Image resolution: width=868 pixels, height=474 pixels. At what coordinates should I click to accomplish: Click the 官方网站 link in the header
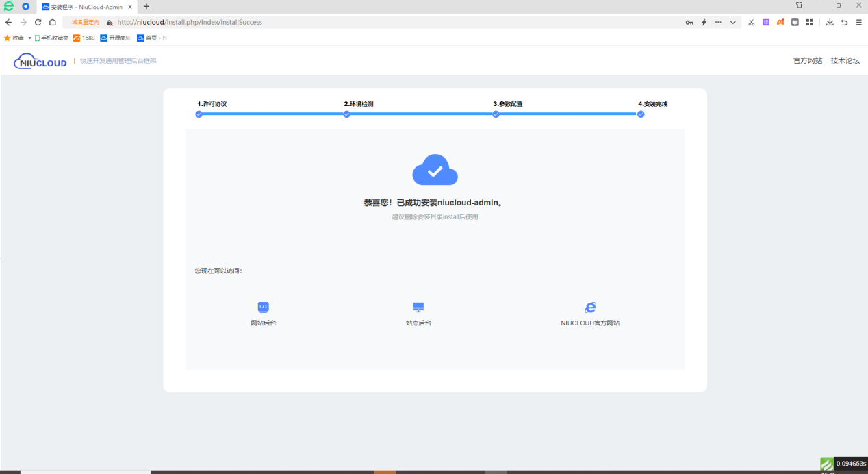807,61
